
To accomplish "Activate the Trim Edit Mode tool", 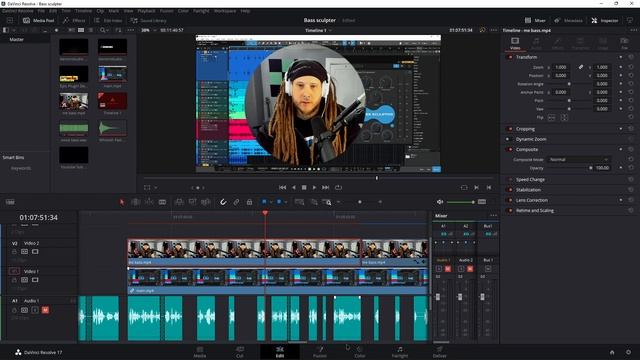I will click(136, 202).
